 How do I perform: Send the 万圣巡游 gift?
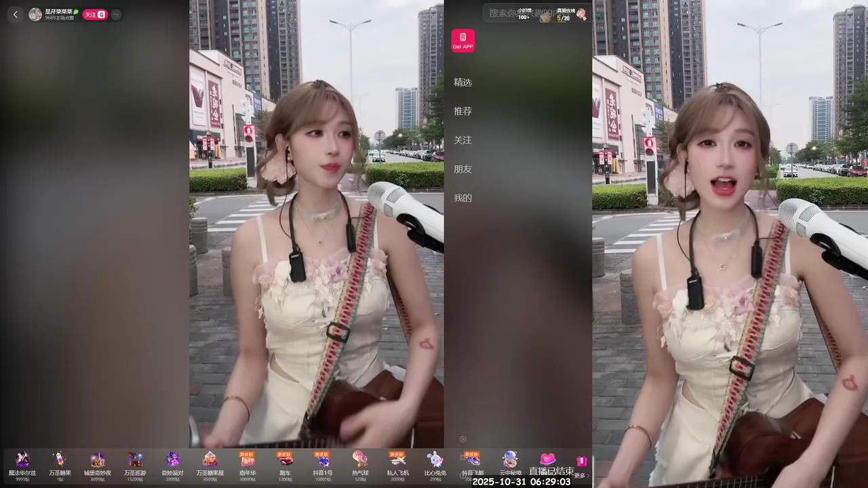click(135, 466)
